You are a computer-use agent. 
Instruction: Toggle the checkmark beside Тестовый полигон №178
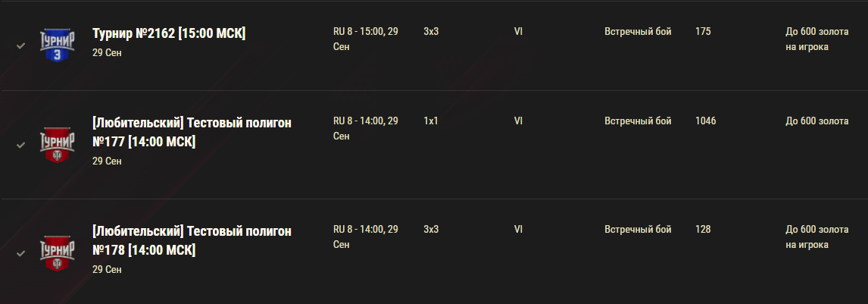click(20, 254)
